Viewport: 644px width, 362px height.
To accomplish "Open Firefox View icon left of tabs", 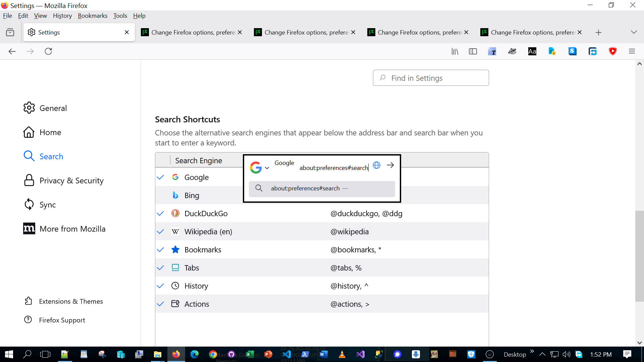I will 10,33.
